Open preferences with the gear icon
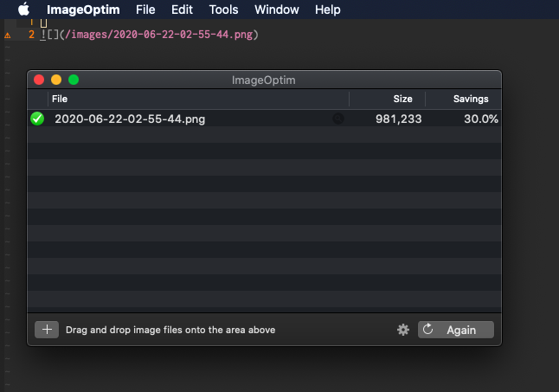This screenshot has height=392, width=559. [402, 330]
